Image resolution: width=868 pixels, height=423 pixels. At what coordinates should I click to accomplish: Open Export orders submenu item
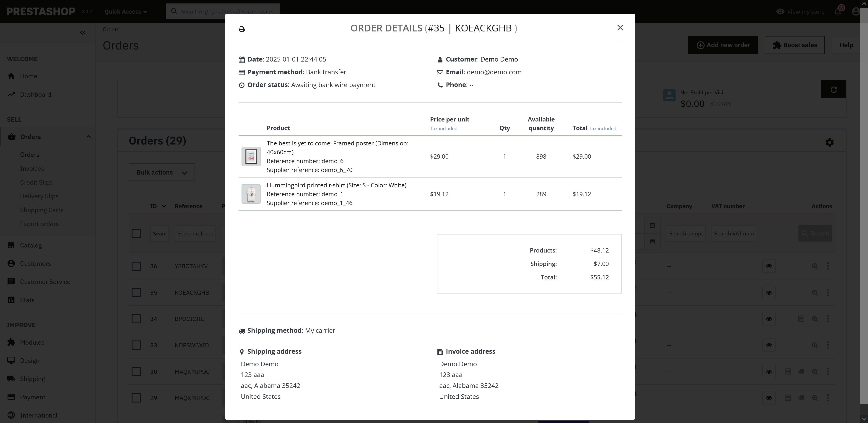click(x=39, y=224)
